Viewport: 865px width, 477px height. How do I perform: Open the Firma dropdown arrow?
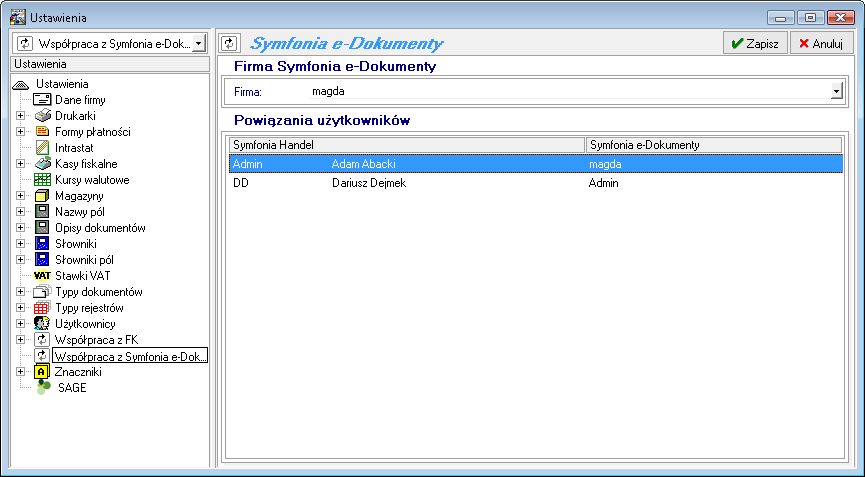click(x=837, y=91)
